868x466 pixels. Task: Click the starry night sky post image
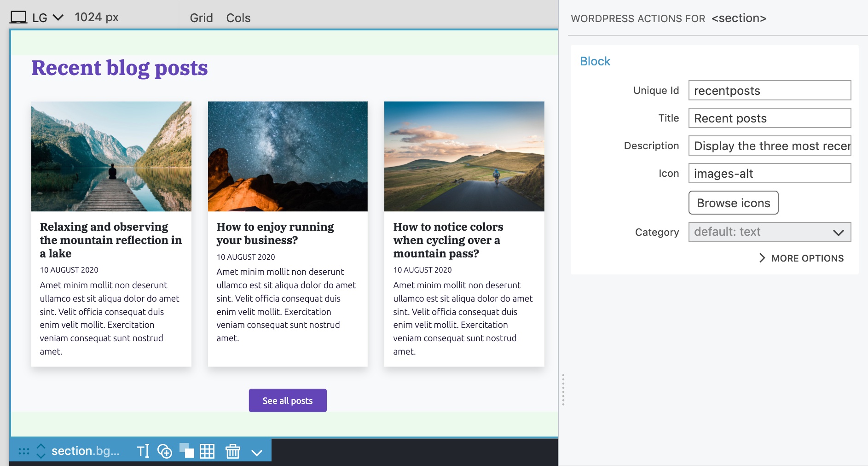coord(288,157)
